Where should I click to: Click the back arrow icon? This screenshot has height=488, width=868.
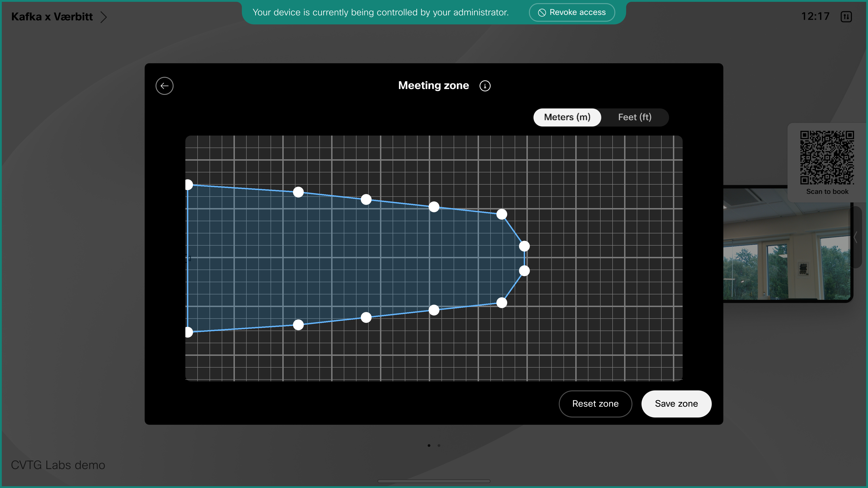164,86
